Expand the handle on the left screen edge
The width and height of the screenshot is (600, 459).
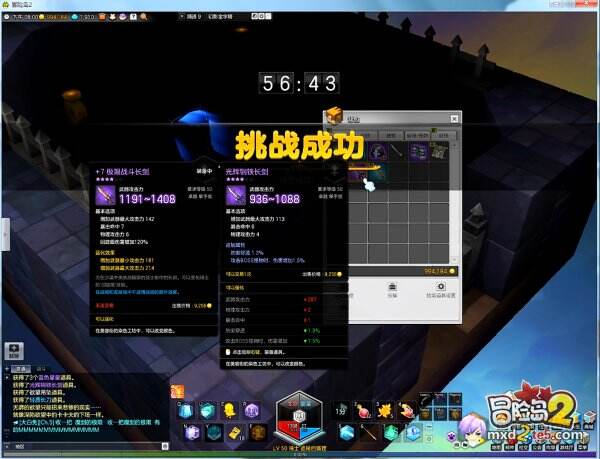[x=5, y=234]
